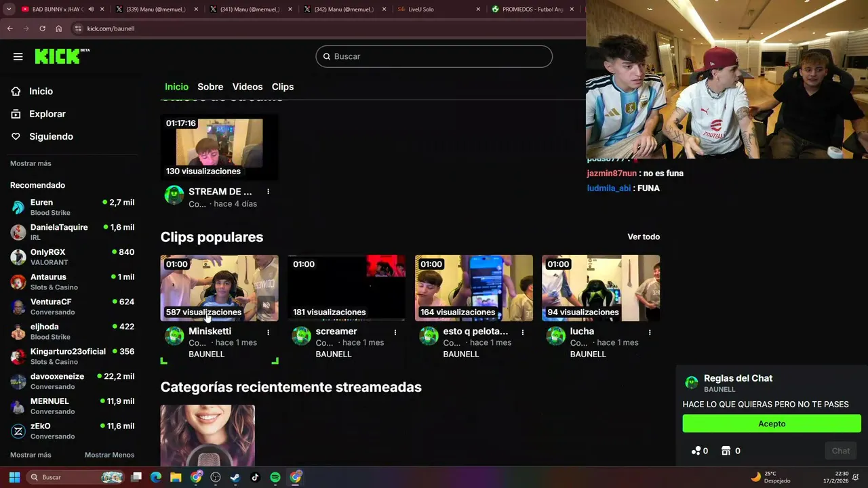Viewport: 868px width, 488px height.
Task: Click the Windows Start button
Action: point(14,477)
